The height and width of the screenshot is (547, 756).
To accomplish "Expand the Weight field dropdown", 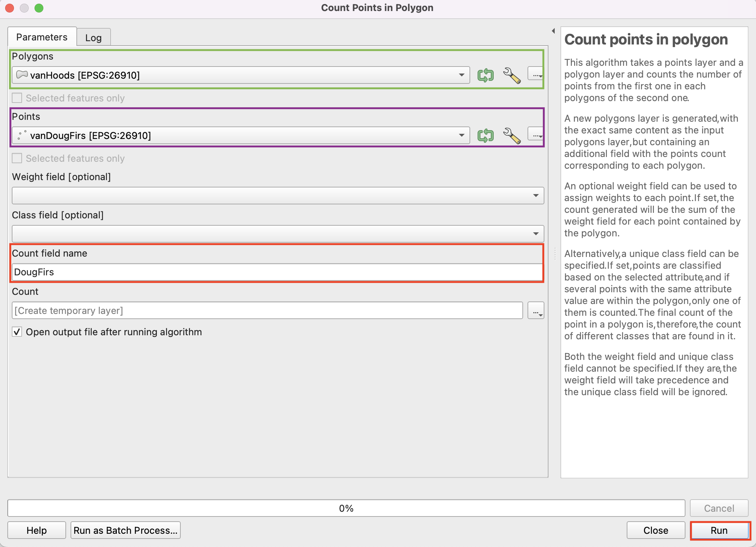I will tap(278, 196).
